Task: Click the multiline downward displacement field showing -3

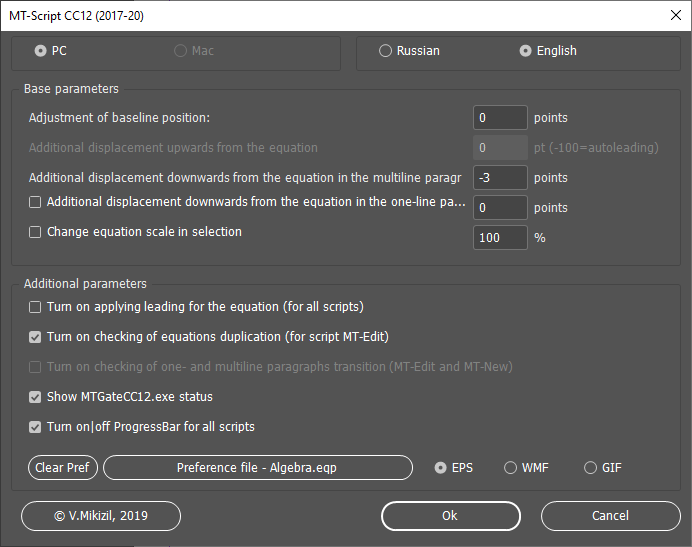Action: pos(500,177)
